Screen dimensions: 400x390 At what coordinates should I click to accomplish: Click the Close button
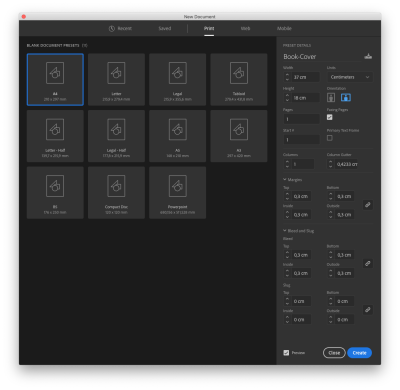pyautogui.click(x=334, y=353)
